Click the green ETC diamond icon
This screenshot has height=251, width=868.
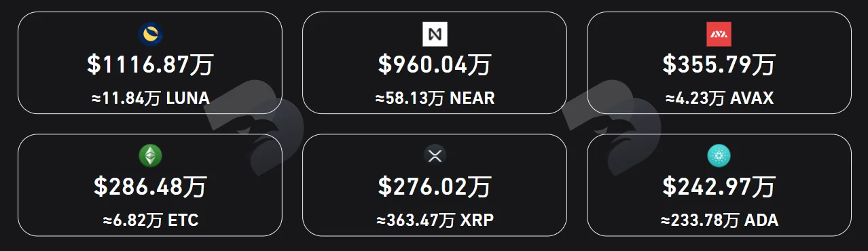(150, 156)
